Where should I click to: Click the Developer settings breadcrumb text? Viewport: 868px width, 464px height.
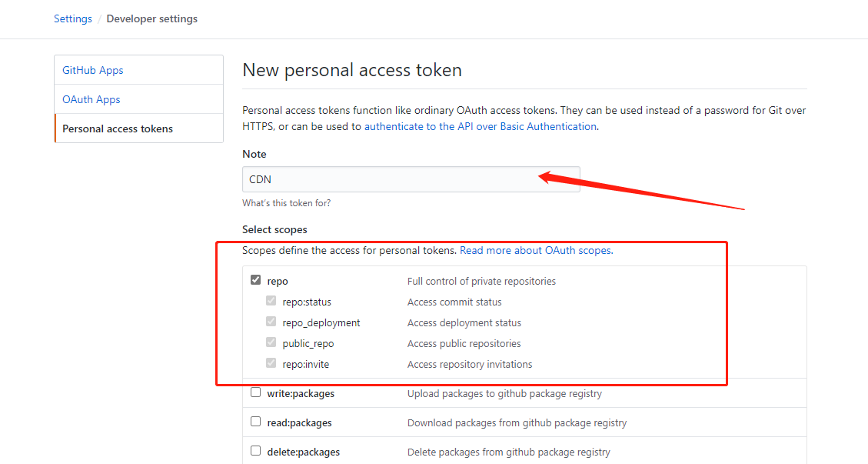(x=151, y=18)
